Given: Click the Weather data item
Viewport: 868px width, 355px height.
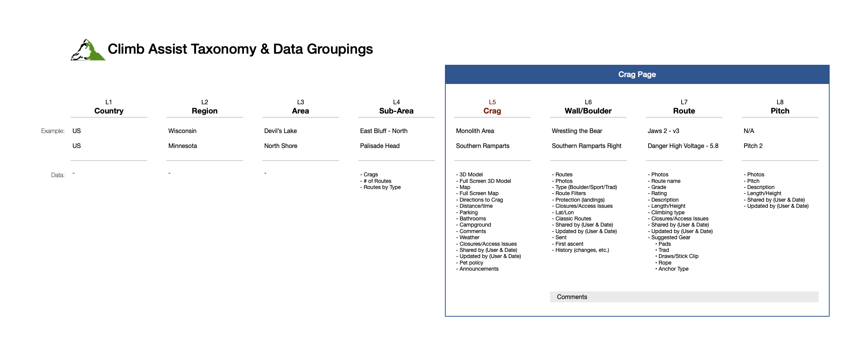Looking at the screenshot, I should point(468,237).
